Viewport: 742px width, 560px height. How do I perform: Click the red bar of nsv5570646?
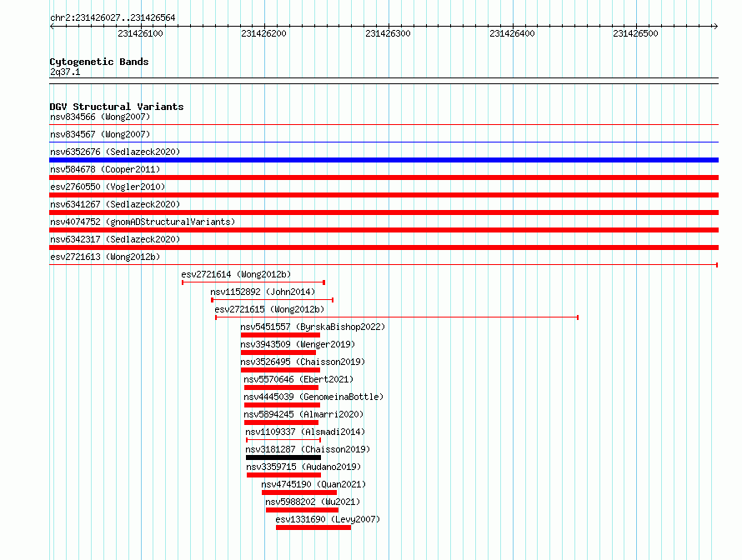pyautogui.click(x=281, y=387)
